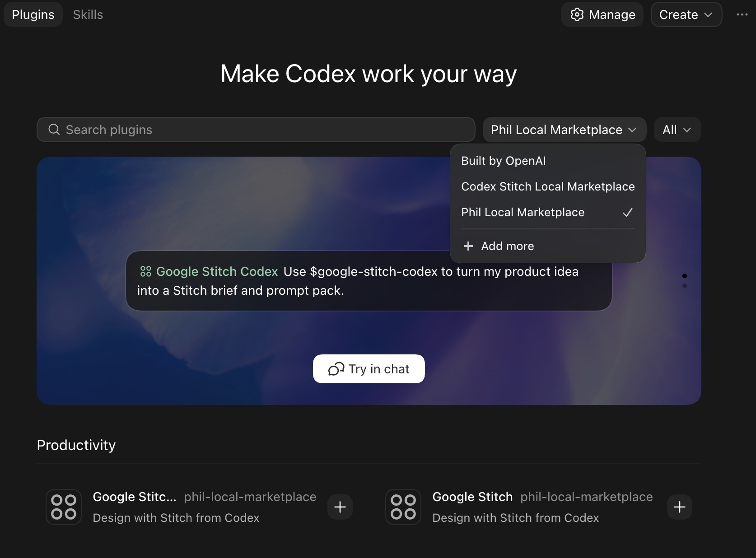Click the Make Codex work your way heading
This screenshot has width=756, height=558.
pyautogui.click(x=369, y=74)
